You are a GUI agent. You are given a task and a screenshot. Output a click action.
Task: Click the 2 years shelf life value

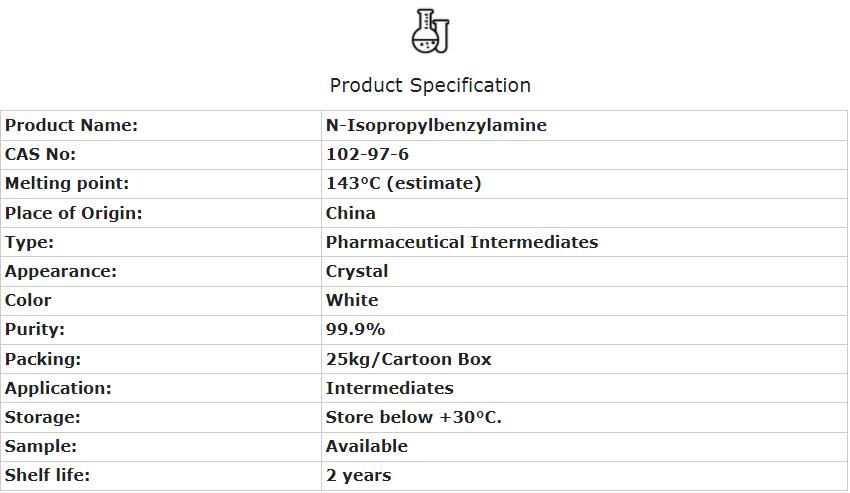[x=358, y=475]
